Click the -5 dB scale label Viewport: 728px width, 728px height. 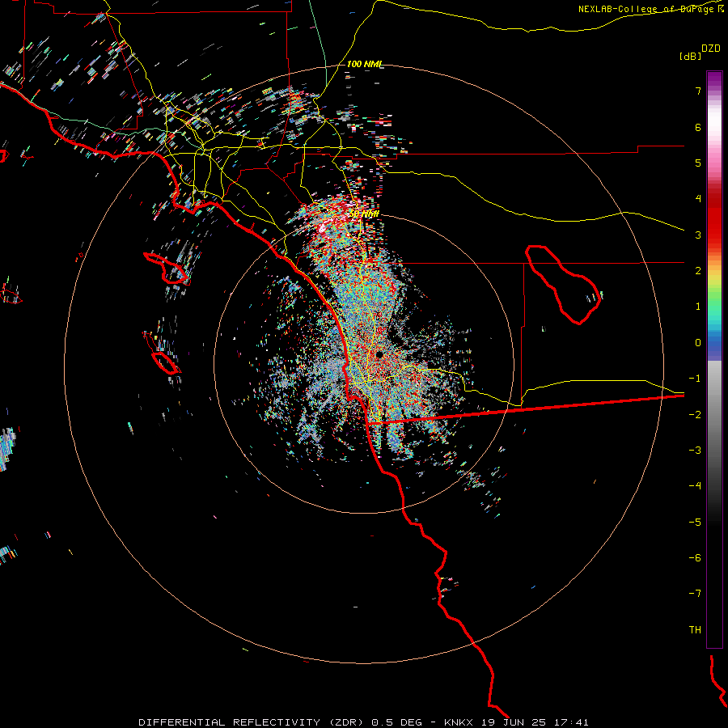click(x=695, y=523)
